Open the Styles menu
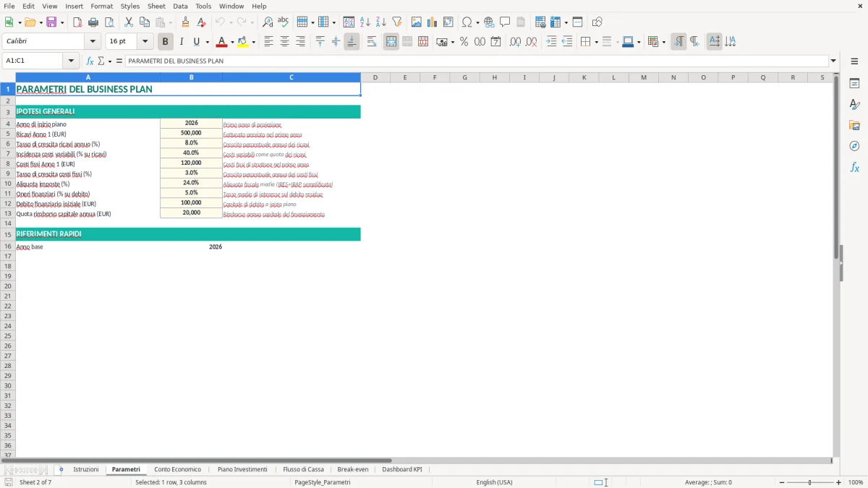 pyautogui.click(x=130, y=6)
